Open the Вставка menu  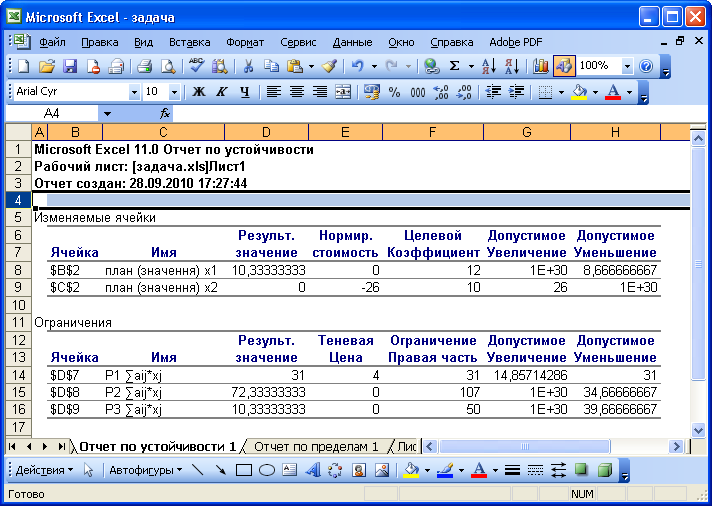click(189, 42)
